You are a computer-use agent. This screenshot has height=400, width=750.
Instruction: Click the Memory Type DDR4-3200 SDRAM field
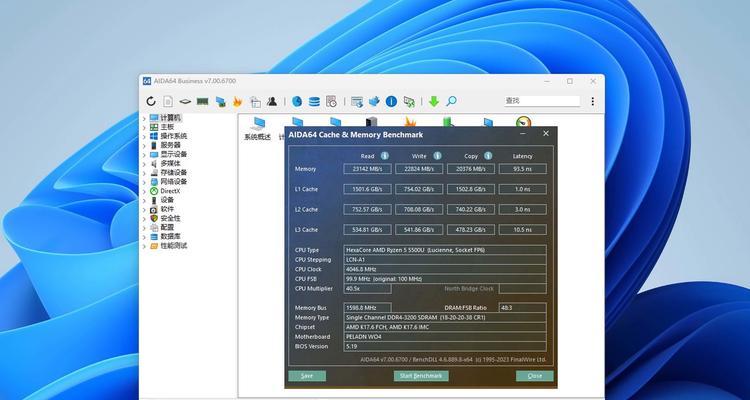tap(445, 318)
